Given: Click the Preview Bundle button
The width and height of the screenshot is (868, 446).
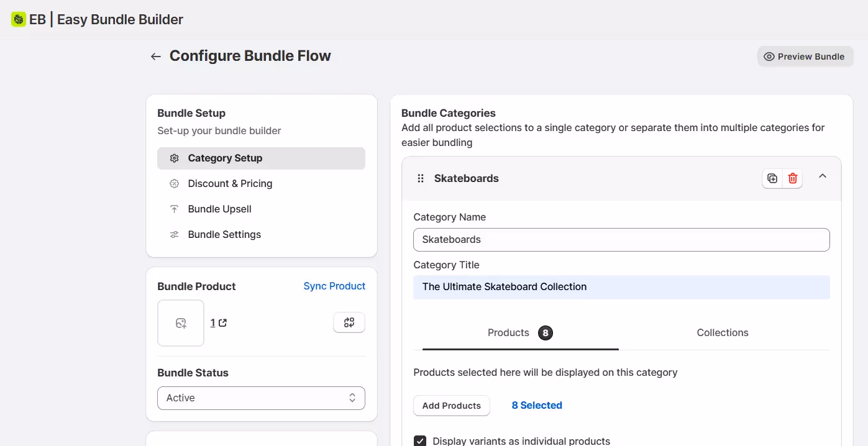Looking at the screenshot, I should [805, 57].
